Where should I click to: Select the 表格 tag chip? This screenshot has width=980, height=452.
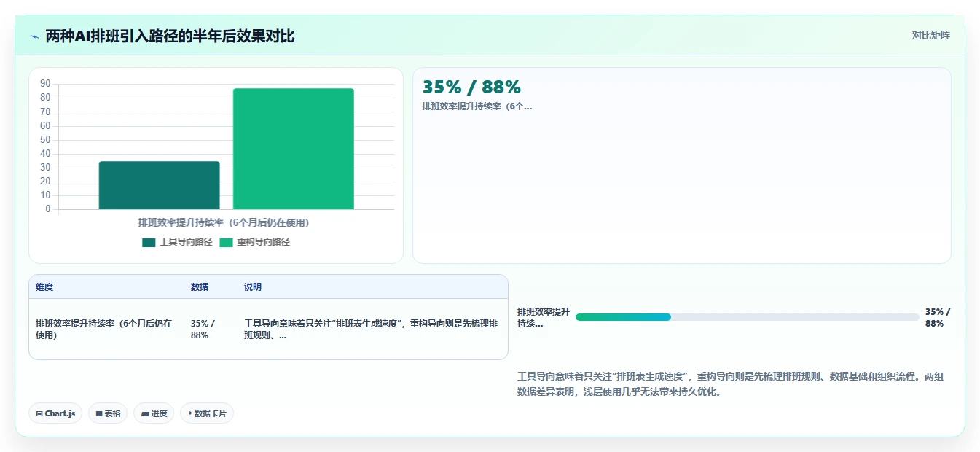(x=108, y=413)
